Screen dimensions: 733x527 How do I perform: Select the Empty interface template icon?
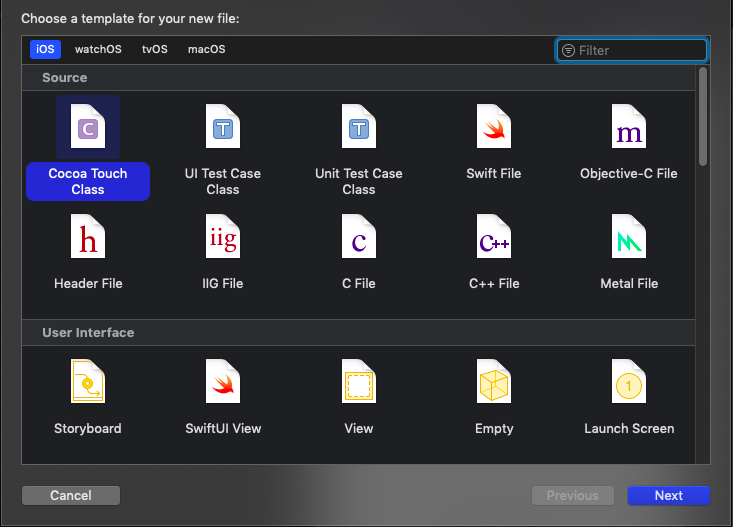point(494,382)
